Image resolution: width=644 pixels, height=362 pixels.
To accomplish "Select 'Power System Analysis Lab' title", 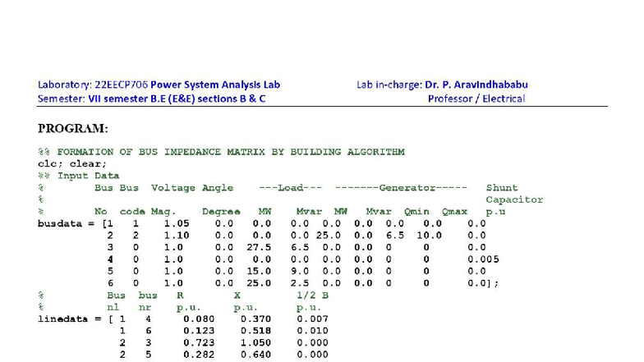I will [215, 85].
